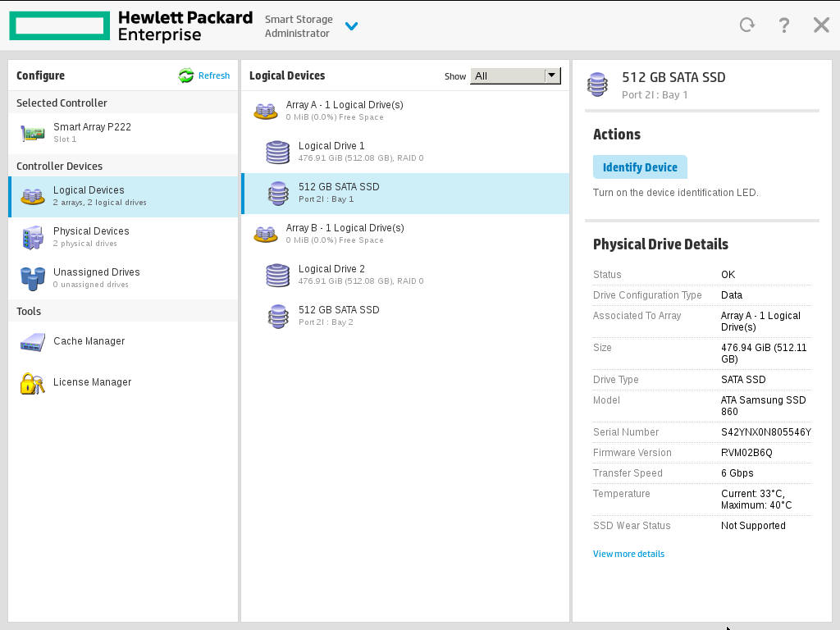Click the Unassigned Drives icon
This screenshot has width=840, height=630.
pos(33,279)
